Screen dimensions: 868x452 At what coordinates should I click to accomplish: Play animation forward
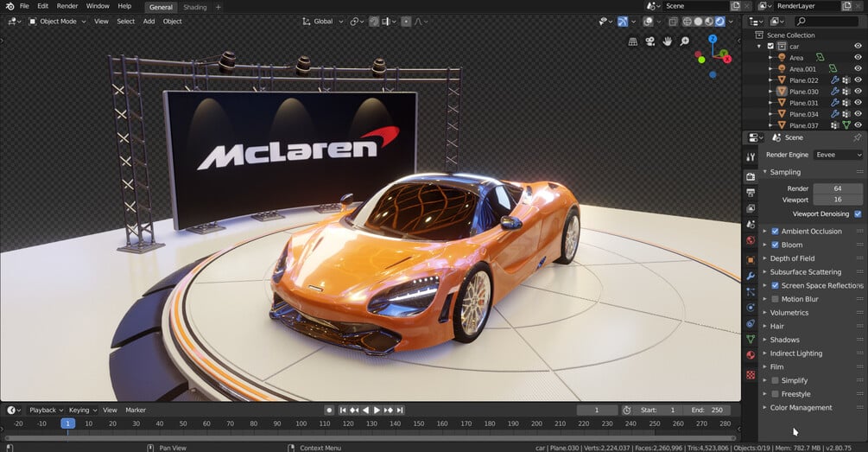377,410
